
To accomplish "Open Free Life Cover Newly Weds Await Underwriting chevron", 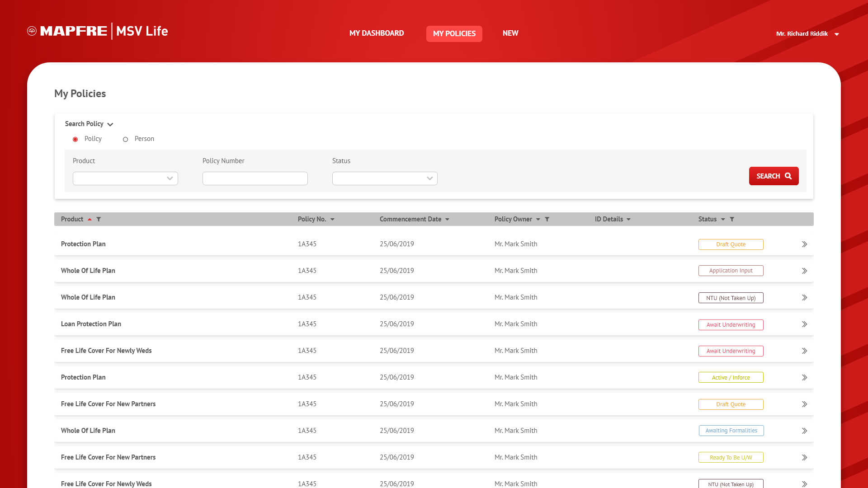I will [804, 351].
